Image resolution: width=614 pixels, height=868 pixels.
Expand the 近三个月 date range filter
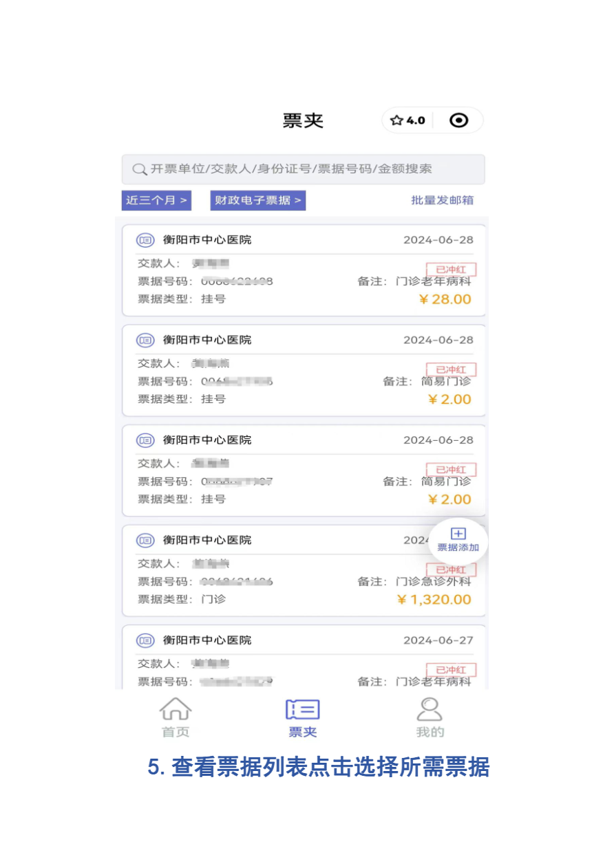[156, 201]
